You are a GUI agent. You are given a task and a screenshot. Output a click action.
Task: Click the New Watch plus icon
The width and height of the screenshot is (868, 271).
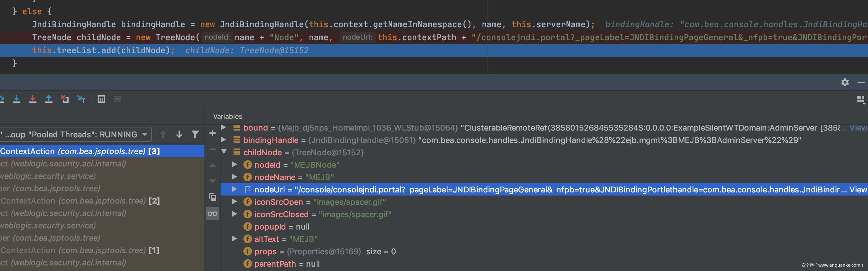[212, 133]
